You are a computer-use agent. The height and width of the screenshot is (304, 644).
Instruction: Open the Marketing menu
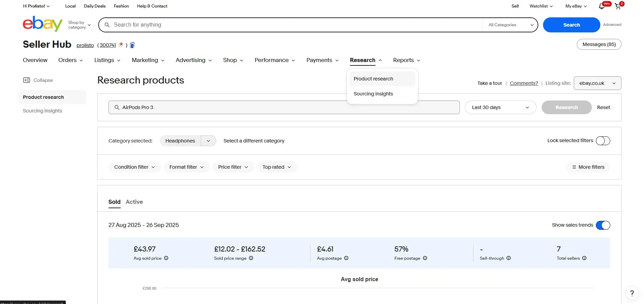[x=148, y=60]
